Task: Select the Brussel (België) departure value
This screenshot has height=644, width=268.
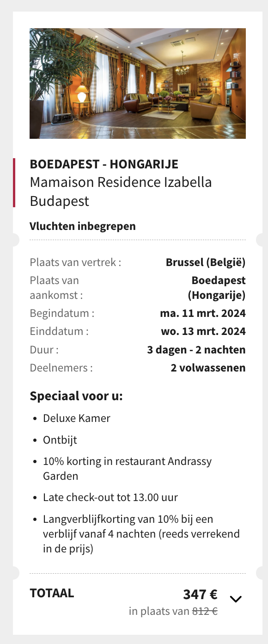Action: 206,262
